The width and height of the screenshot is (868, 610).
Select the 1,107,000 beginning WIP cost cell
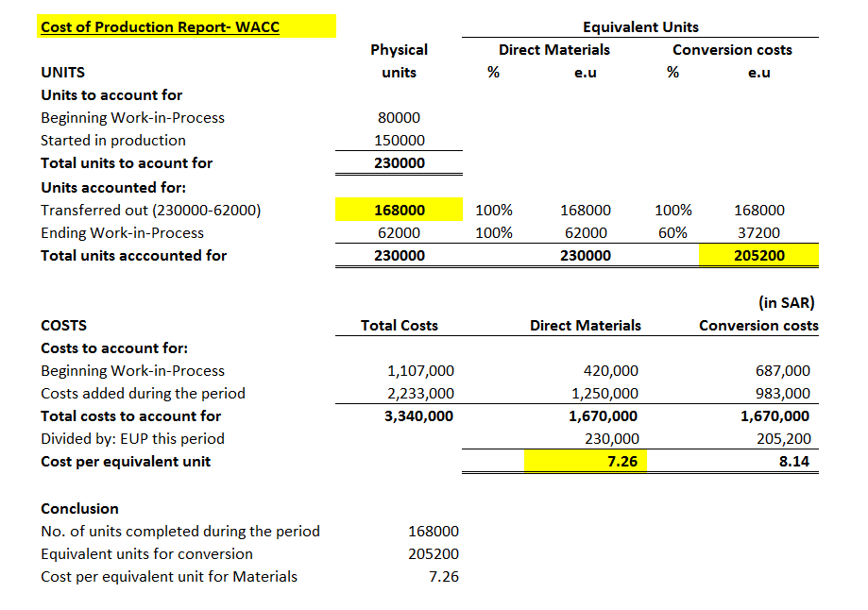pos(420,371)
